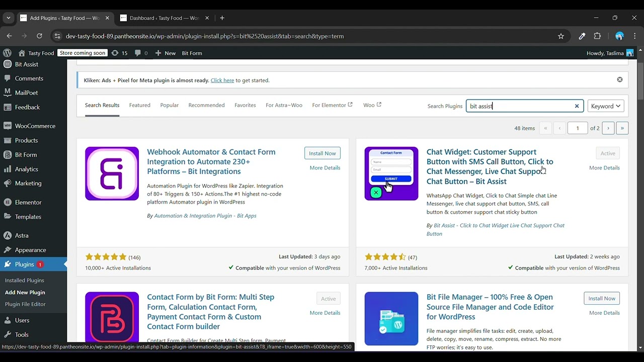
Task: Open the For Astra+Woo tab
Action: coord(284,106)
